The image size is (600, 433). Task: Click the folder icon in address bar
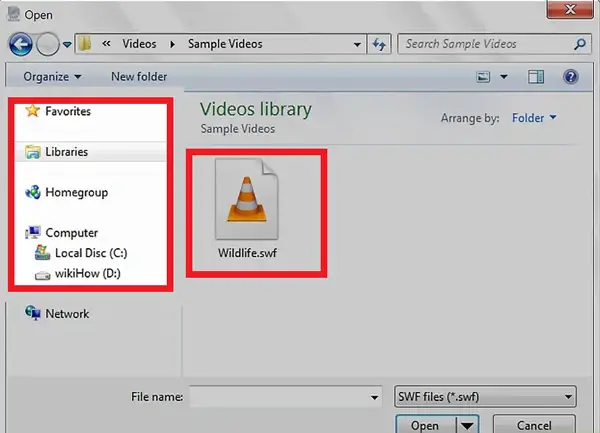(x=84, y=44)
